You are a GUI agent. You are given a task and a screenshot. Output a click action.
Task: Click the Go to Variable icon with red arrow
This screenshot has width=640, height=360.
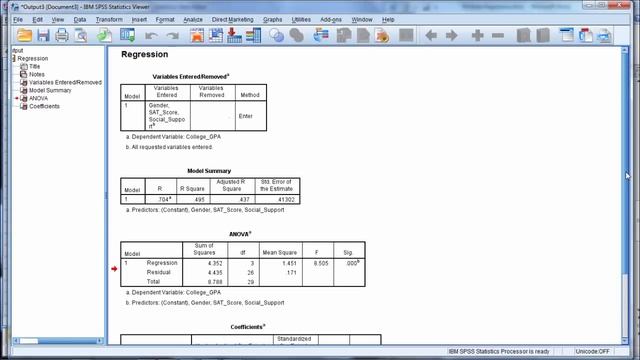[234, 36]
